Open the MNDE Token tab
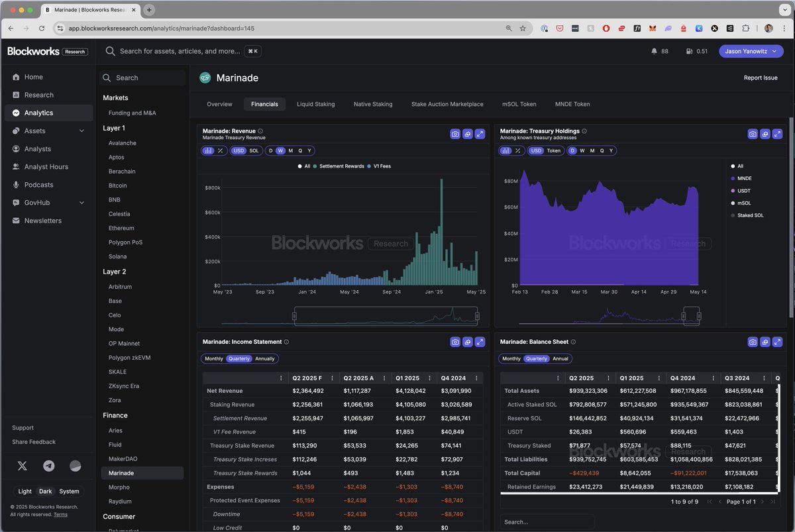795x532 pixels. point(572,104)
